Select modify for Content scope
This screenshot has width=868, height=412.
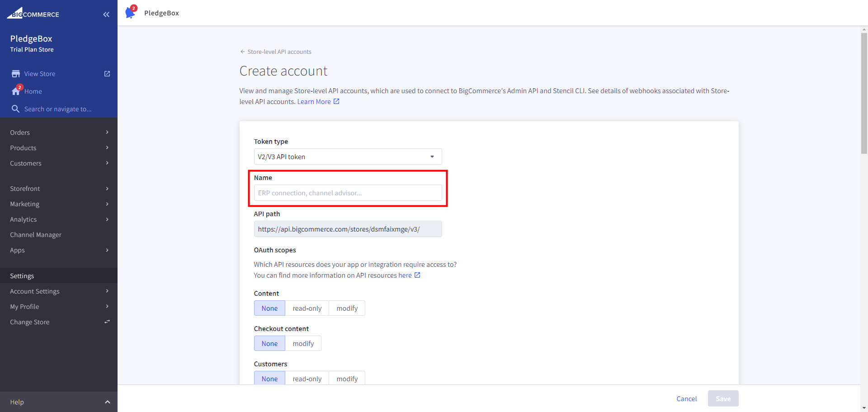tap(347, 308)
